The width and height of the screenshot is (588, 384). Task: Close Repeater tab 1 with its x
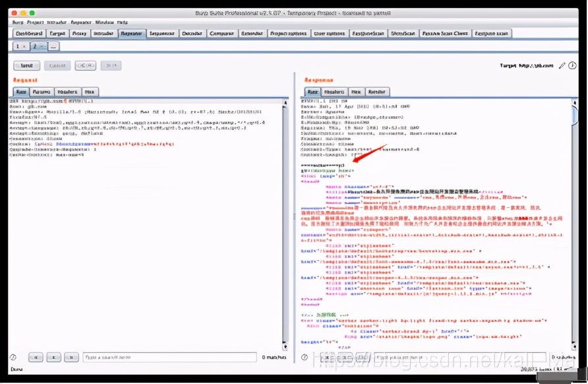tap(24, 47)
